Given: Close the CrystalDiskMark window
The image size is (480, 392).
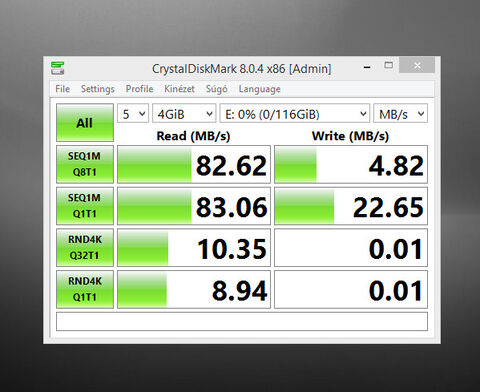Looking at the screenshot, I should [417, 65].
